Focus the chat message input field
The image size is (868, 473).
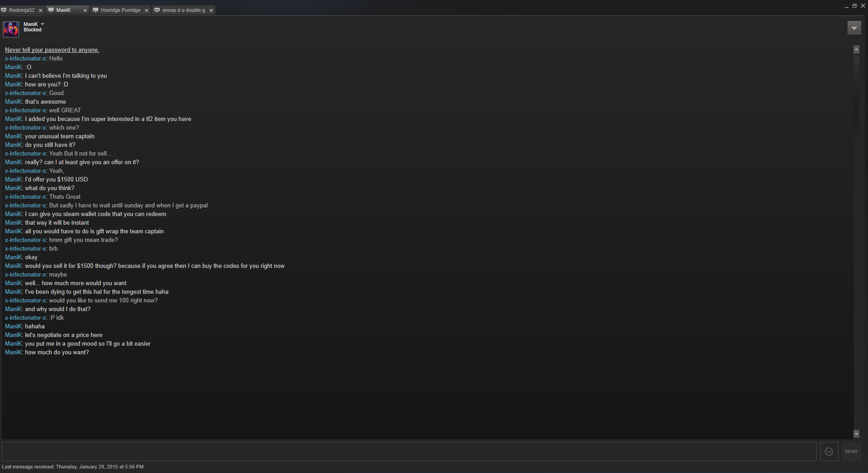pos(409,452)
